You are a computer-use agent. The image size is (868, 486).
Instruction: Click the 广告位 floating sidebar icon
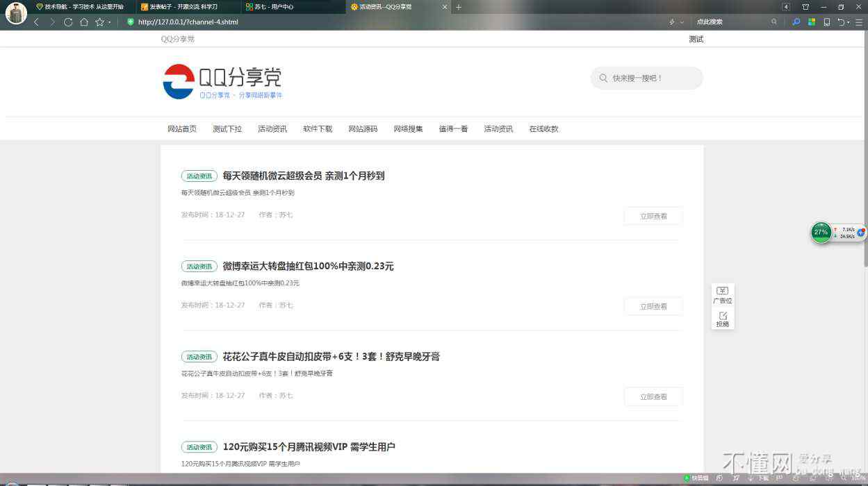pyautogui.click(x=723, y=295)
